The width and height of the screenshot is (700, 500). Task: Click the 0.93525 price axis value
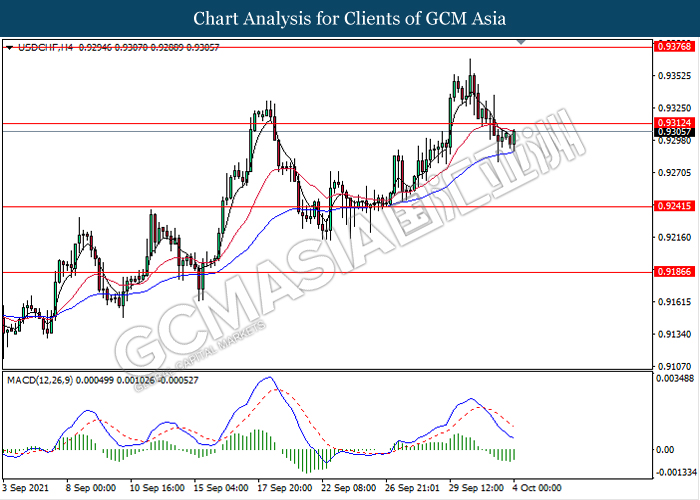pyautogui.click(x=674, y=76)
